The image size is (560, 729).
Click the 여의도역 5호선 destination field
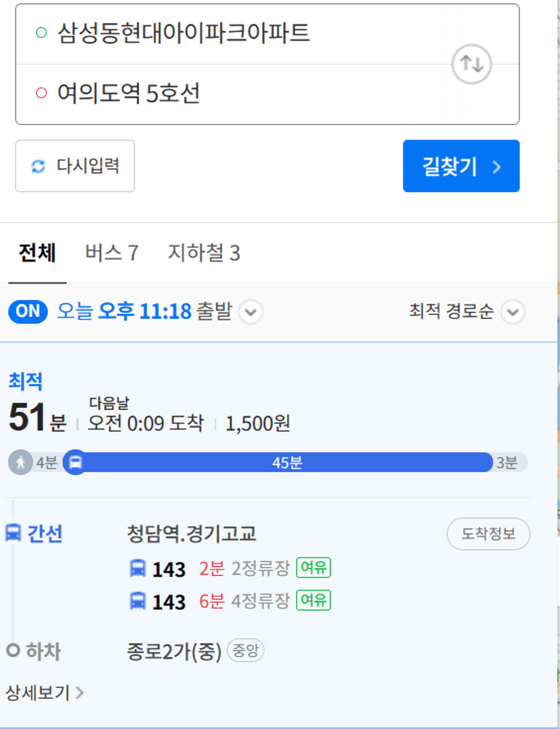(232, 94)
